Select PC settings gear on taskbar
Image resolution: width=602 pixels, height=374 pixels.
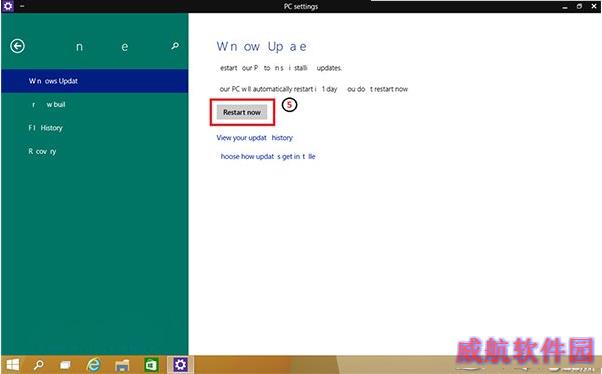pyautogui.click(x=180, y=364)
